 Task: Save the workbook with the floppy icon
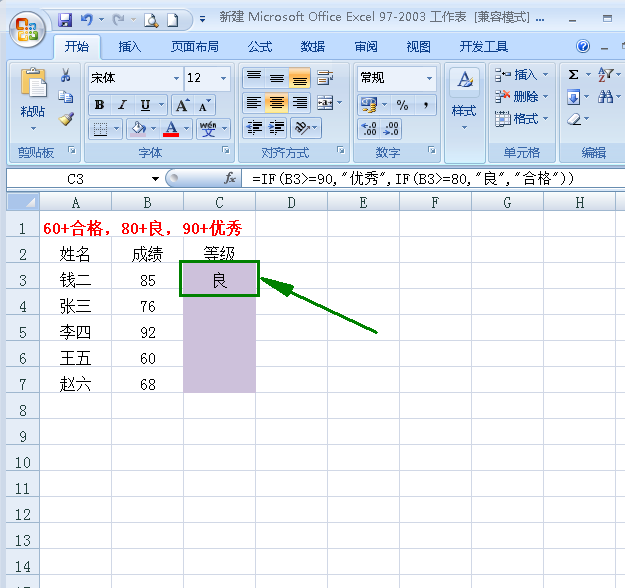pos(65,19)
